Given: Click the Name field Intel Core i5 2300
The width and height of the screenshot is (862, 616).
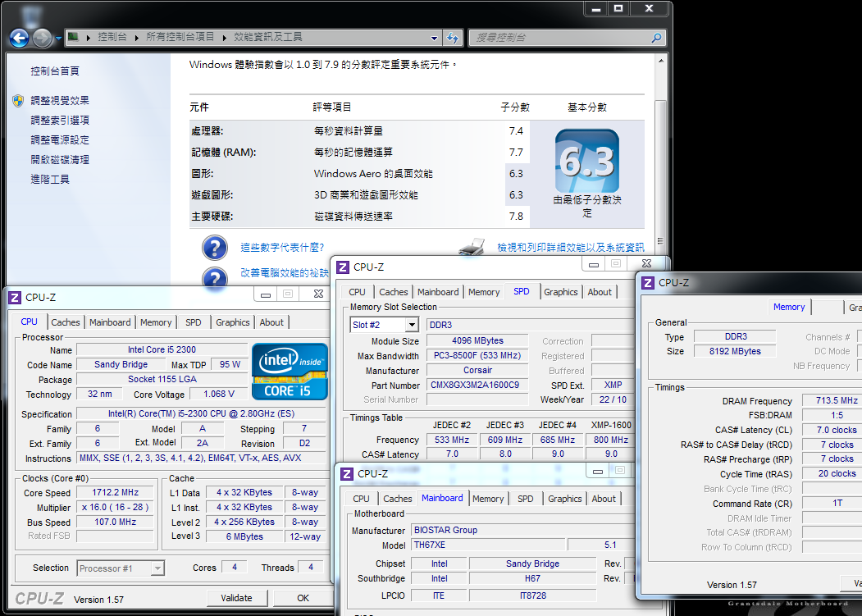Looking at the screenshot, I should click(x=162, y=349).
